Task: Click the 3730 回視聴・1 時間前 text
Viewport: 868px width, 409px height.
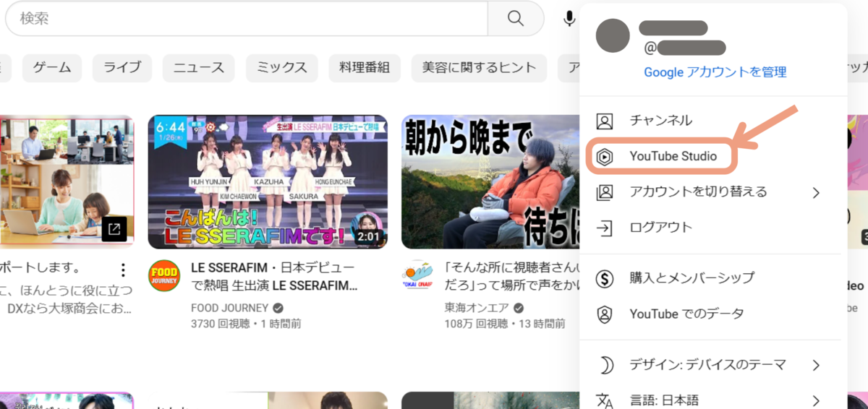Action: 246,324
